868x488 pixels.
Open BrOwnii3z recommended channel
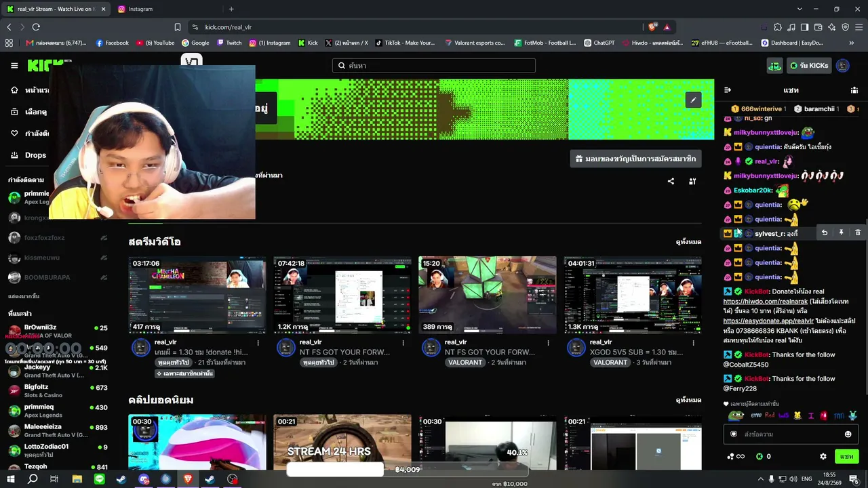[57, 331]
